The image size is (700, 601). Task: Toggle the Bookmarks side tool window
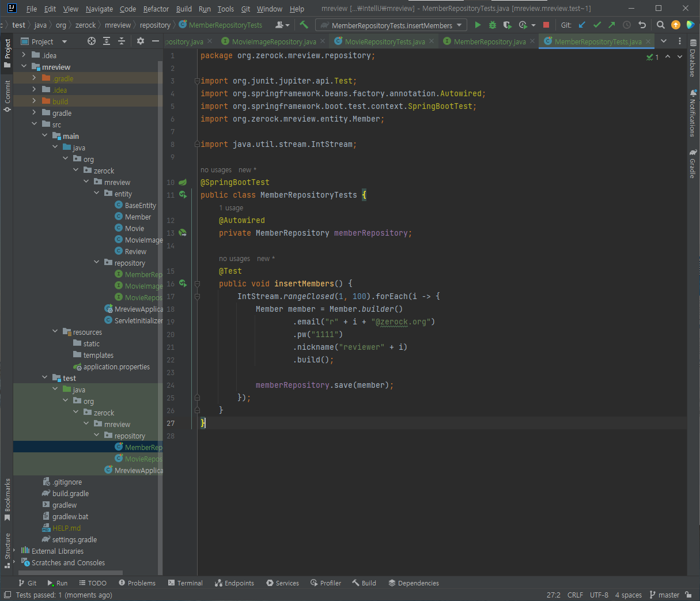click(x=7, y=500)
